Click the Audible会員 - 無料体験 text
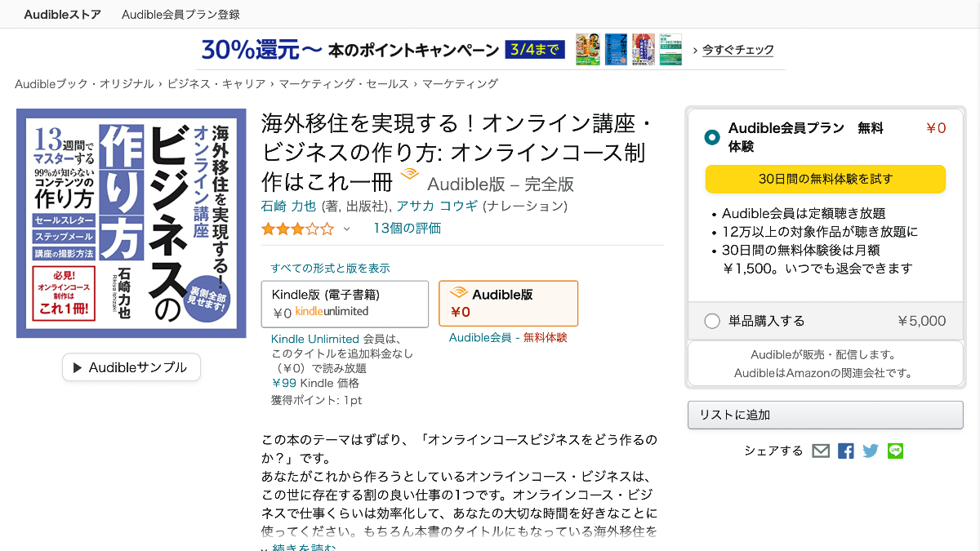 (x=508, y=337)
